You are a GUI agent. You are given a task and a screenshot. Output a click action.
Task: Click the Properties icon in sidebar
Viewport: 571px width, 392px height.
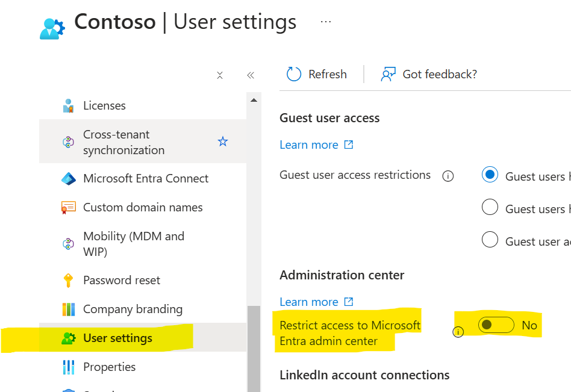[69, 367]
